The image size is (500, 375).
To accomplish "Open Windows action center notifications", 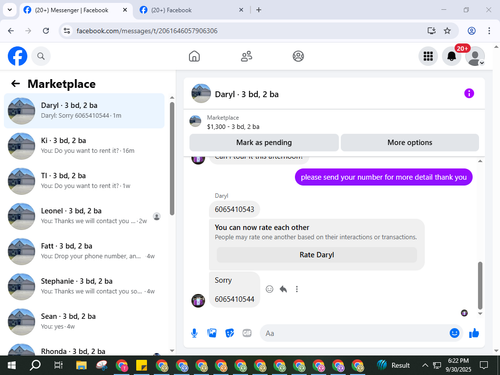I will (x=484, y=365).
